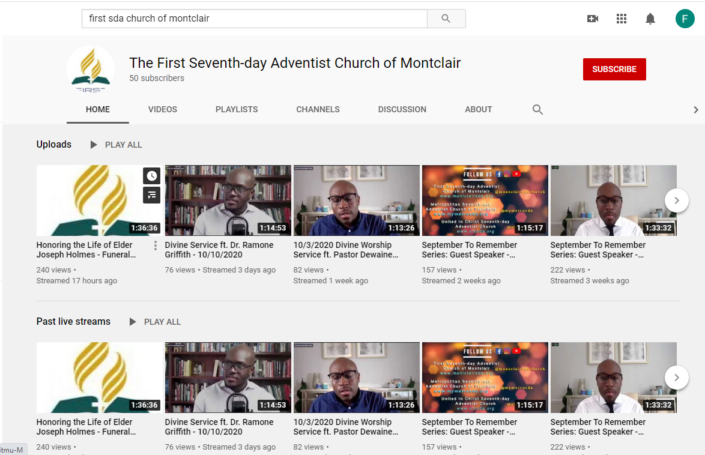Open Uploads September To Remember title, 157 views
This screenshot has width=705, height=455.
click(x=469, y=250)
